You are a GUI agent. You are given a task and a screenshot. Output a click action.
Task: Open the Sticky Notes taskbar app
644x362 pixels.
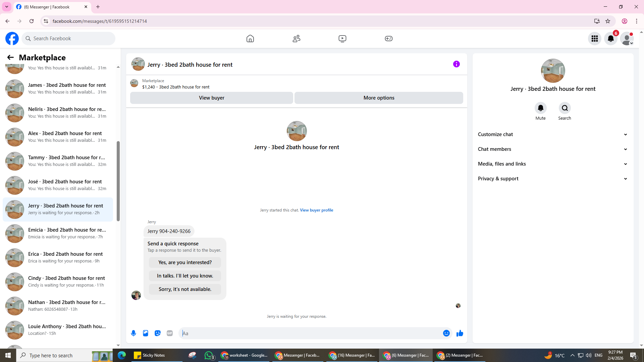(150, 355)
